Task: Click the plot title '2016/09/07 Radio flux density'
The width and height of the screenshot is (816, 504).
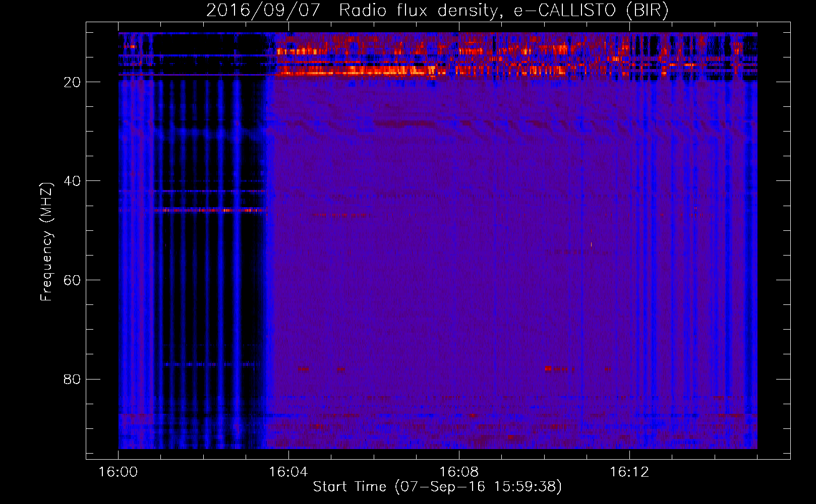Action: click(438, 11)
